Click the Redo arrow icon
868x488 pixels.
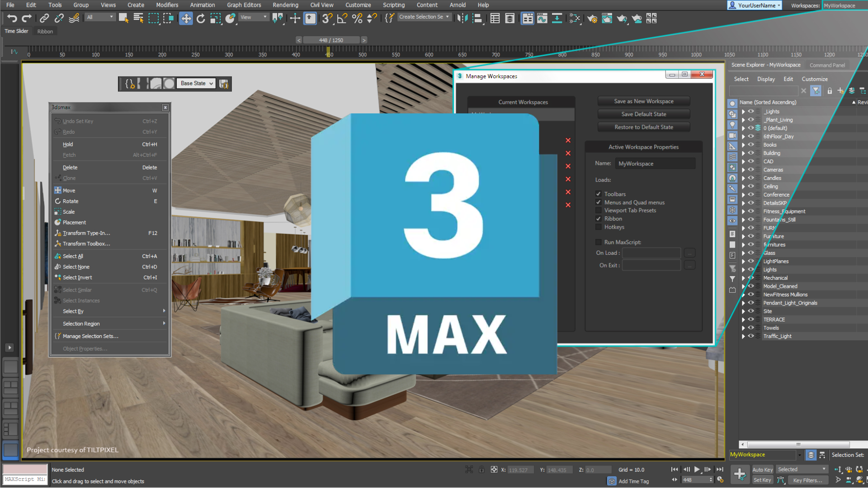[27, 18]
